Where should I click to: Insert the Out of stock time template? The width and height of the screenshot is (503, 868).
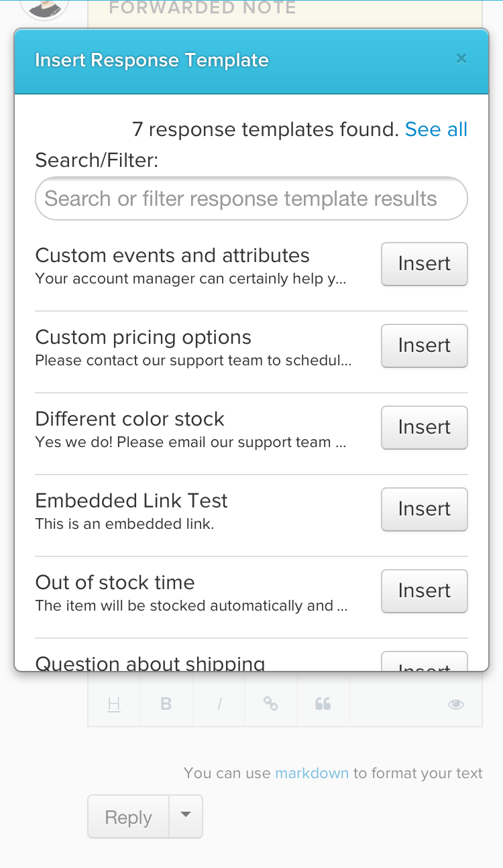pos(424,591)
